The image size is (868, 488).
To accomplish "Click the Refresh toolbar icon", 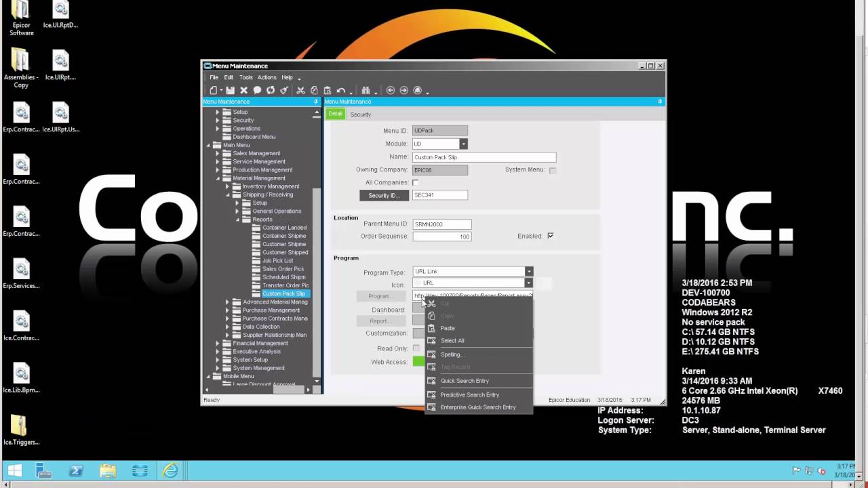I will click(x=271, y=90).
